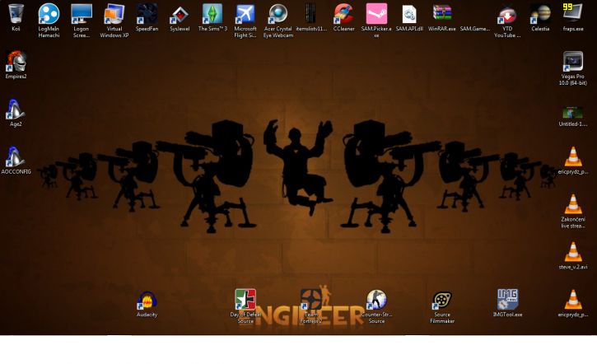Click the Empires2 game shortcut
This screenshot has height=364, width=597.
click(x=16, y=61)
